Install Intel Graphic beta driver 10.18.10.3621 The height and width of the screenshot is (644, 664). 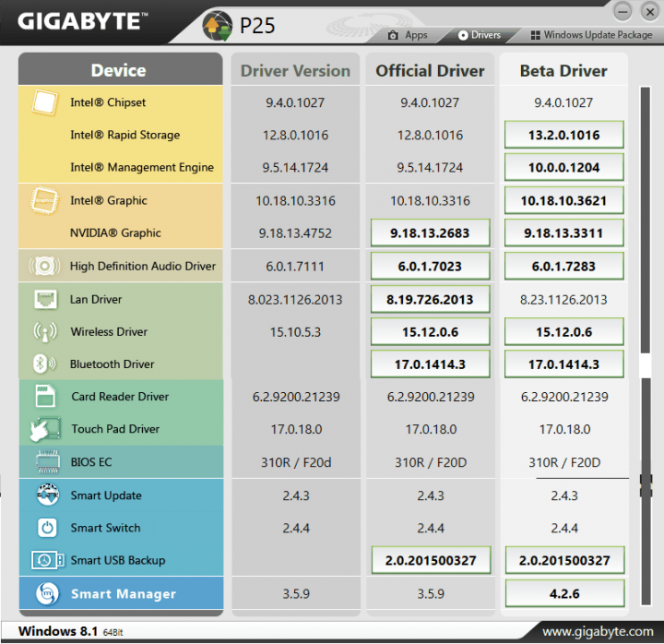coord(563,200)
